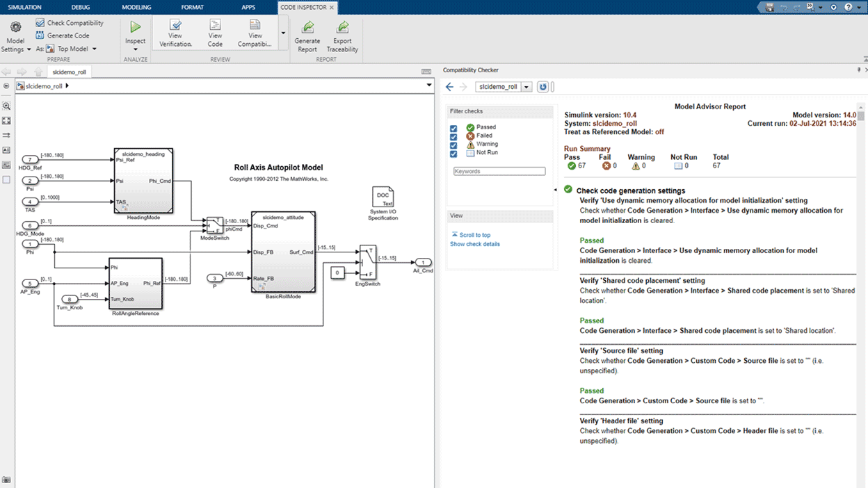
Task: Open the APPS ribbon tab
Action: pyautogui.click(x=248, y=8)
